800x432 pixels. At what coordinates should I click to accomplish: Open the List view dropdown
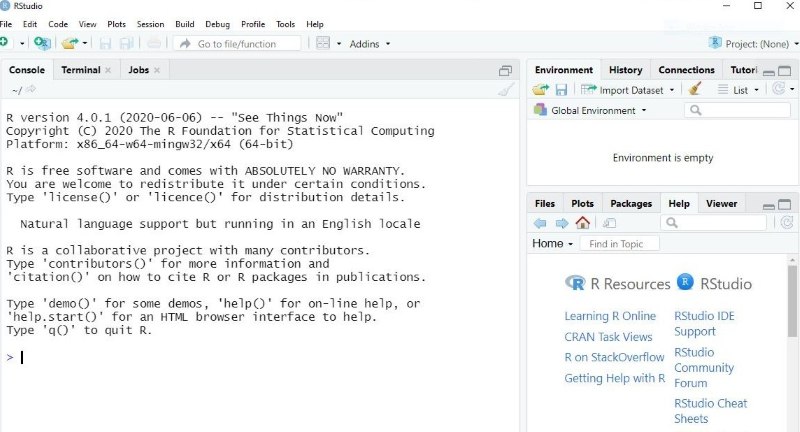click(738, 90)
